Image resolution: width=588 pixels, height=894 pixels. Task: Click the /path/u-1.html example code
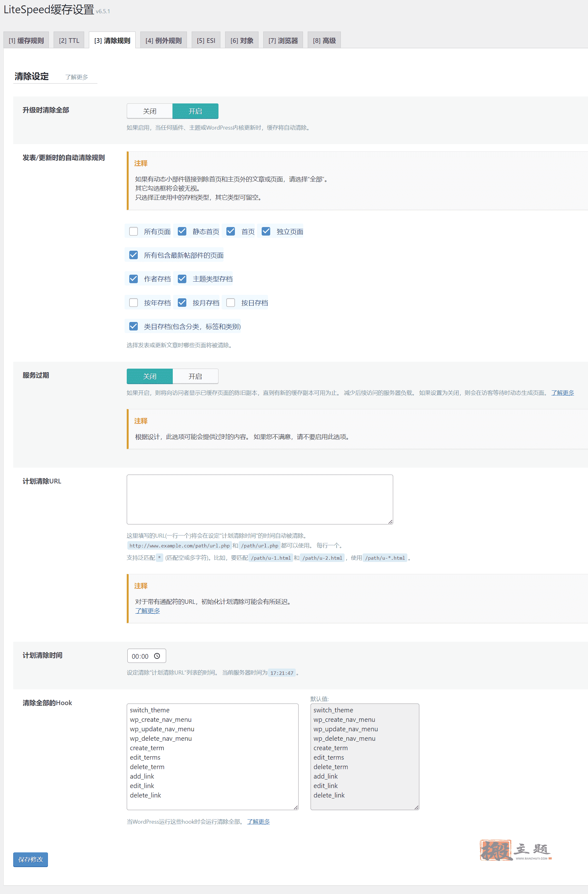(x=271, y=558)
